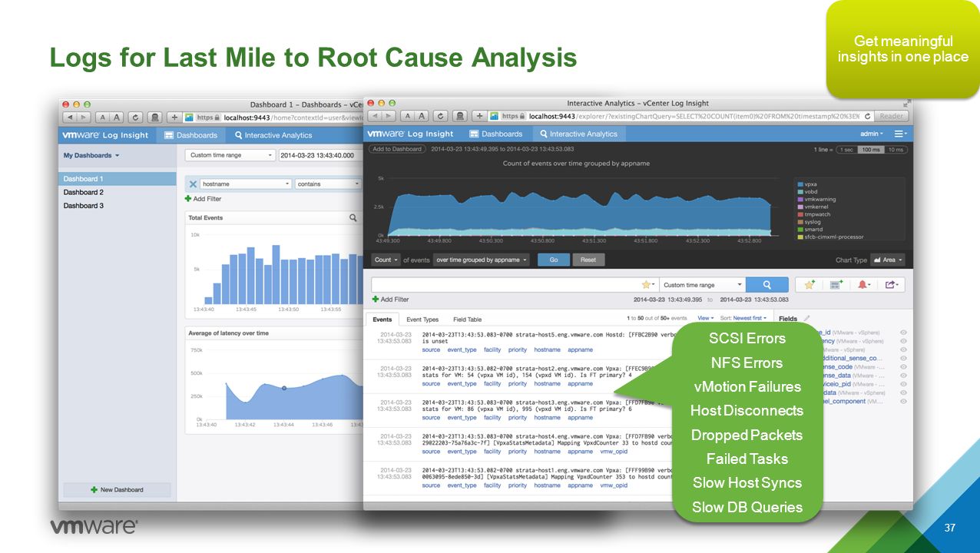Viewport: 980px width, 553px height.
Task: Select the Events tab
Action: [382, 320]
